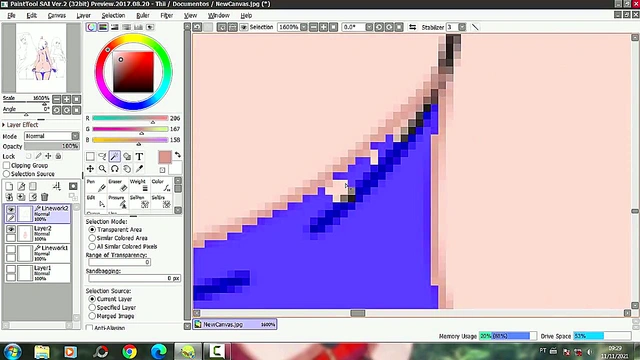This screenshot has width=640, height=360.
Task: Delete the current layer
Action: click(44, 197)
